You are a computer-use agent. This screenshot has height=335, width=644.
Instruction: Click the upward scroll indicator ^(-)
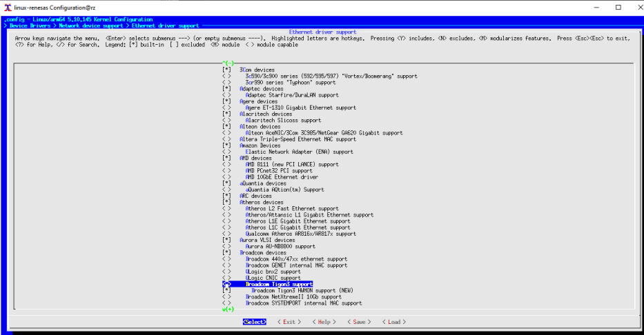pos(228,63)
